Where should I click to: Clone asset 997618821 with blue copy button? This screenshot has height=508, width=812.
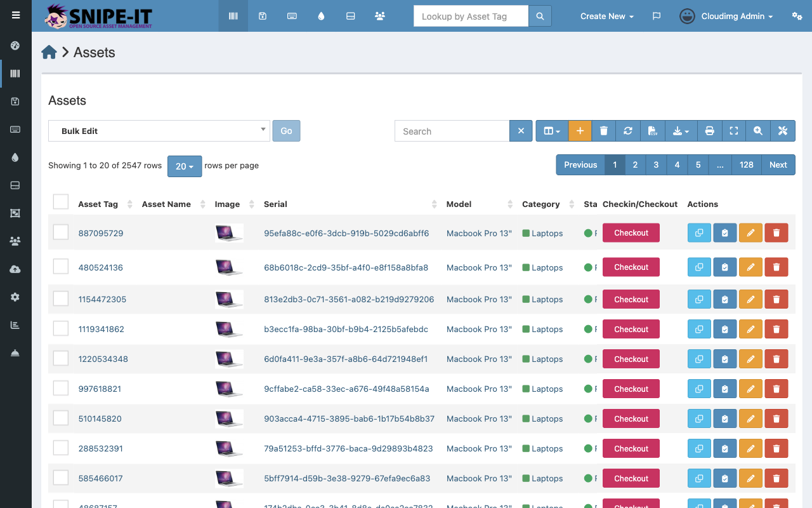click(x=699, y=389)
